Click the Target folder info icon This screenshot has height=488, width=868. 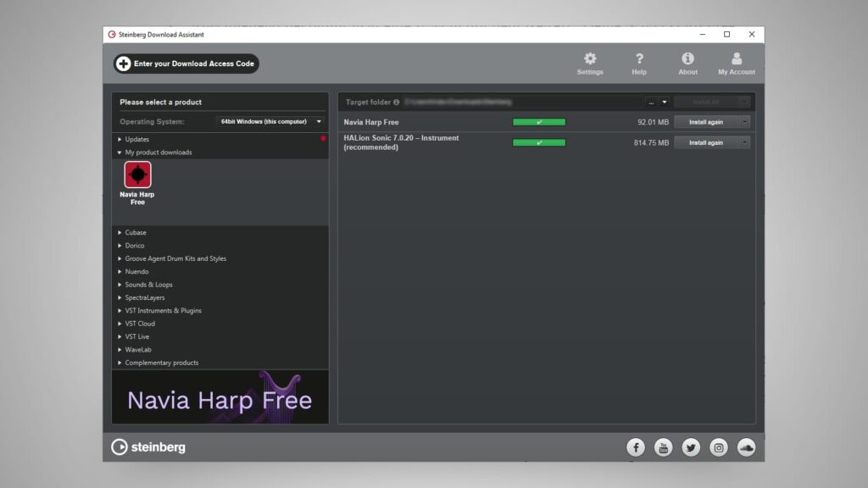click(396, 103)
